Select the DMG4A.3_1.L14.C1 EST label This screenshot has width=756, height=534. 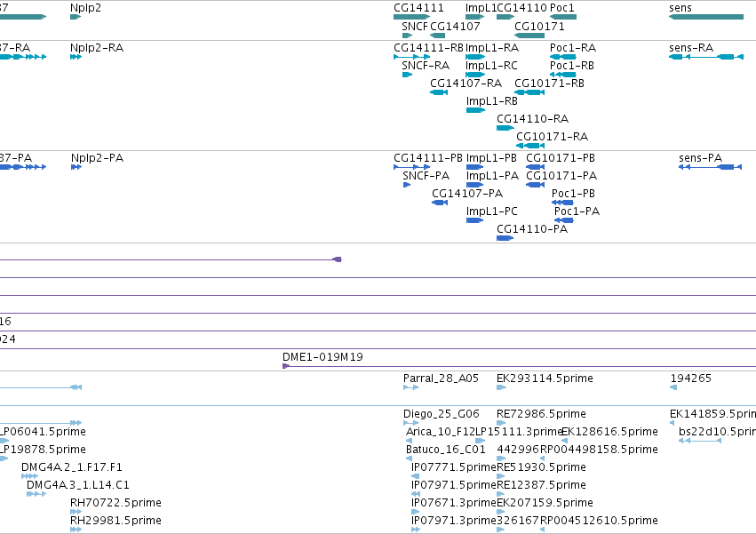pyautogui.click(x=78, y=485)
